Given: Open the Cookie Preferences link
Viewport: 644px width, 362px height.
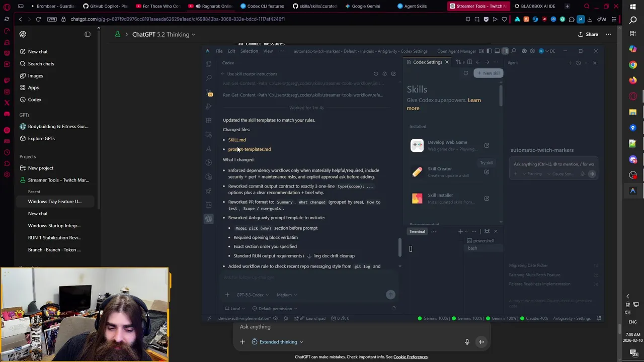Looking at the screenshot, I should [411, 357].
